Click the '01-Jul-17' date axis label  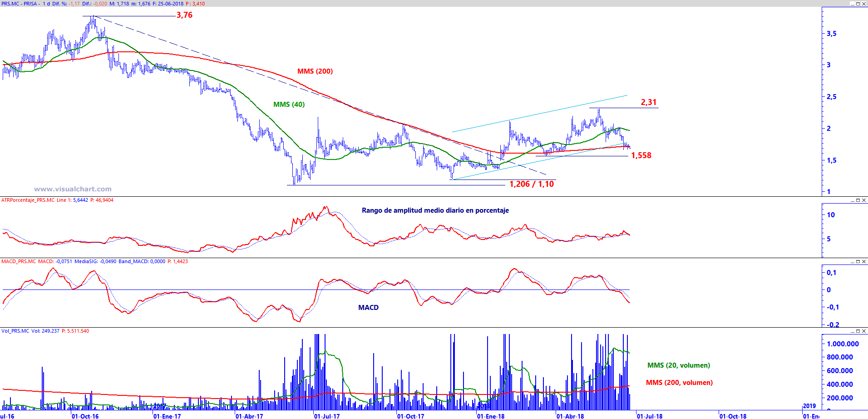pyautogui.click(x=327, y=416)
